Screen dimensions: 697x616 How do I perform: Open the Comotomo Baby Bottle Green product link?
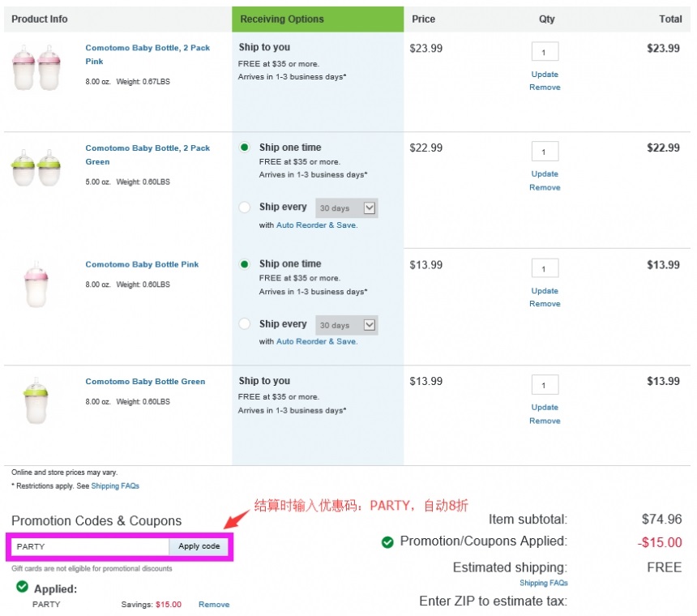145,381
